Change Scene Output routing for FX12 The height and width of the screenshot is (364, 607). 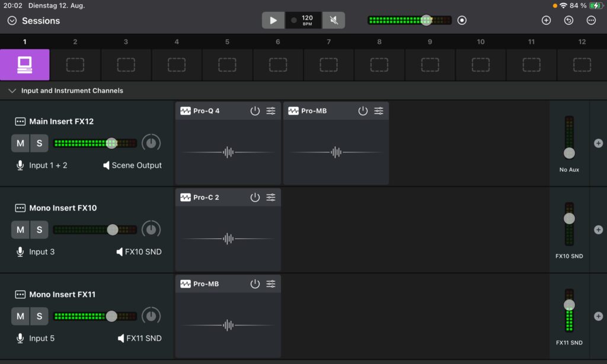(132, 165)
